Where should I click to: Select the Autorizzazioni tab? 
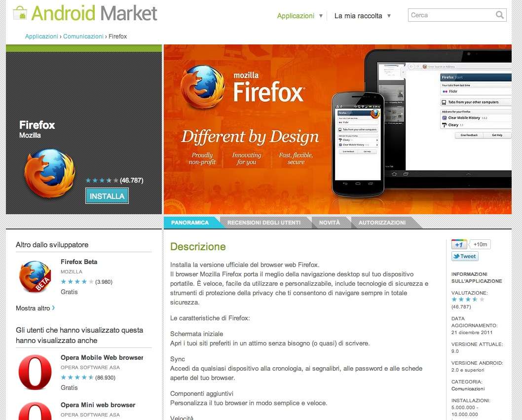[382, 223]
